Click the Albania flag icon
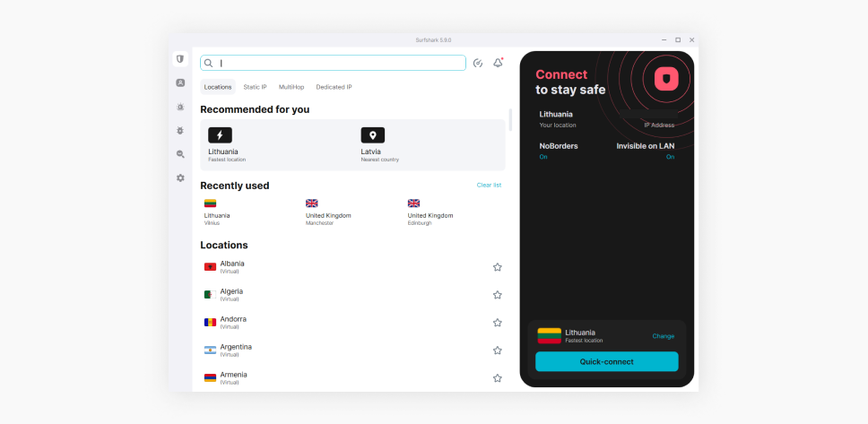 coord(211,267)
